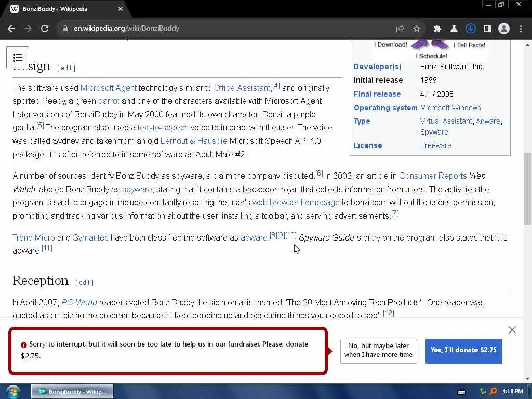
Task: Dismiss the fundraiser banner with X
Action: [512, 330]
